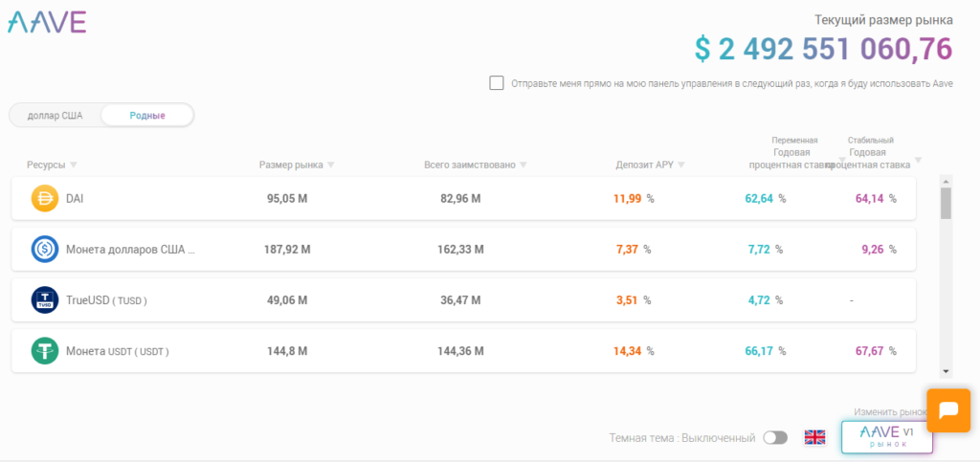The image size is (980, 463).
Task: Sort by stable annual rate column arrow
Action: tap(918, 160)
